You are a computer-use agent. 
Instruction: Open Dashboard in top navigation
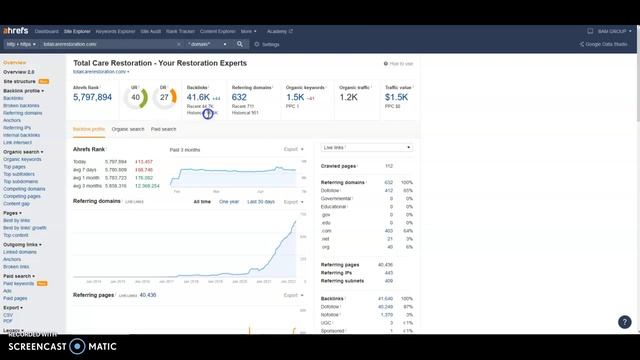pos(47,31)
